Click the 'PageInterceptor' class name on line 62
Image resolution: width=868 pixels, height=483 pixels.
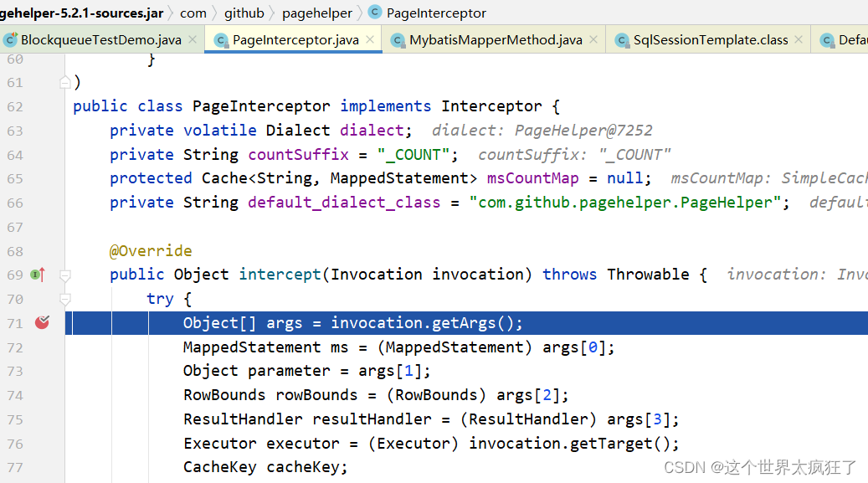pyautogui.click(x=261, y=105)
